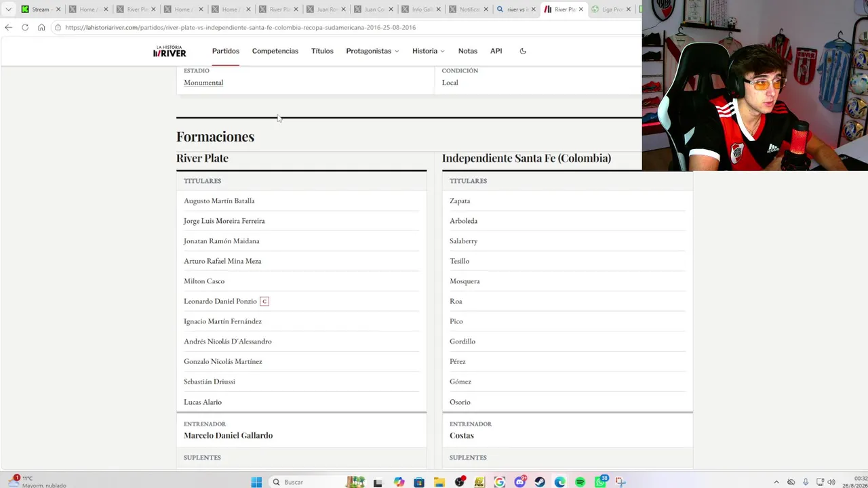Image resolution: width=868 pixels, height=488 pixels.
Task: Select Tesillo in Santa Fe lineup
Action: [x=460, y=261]
